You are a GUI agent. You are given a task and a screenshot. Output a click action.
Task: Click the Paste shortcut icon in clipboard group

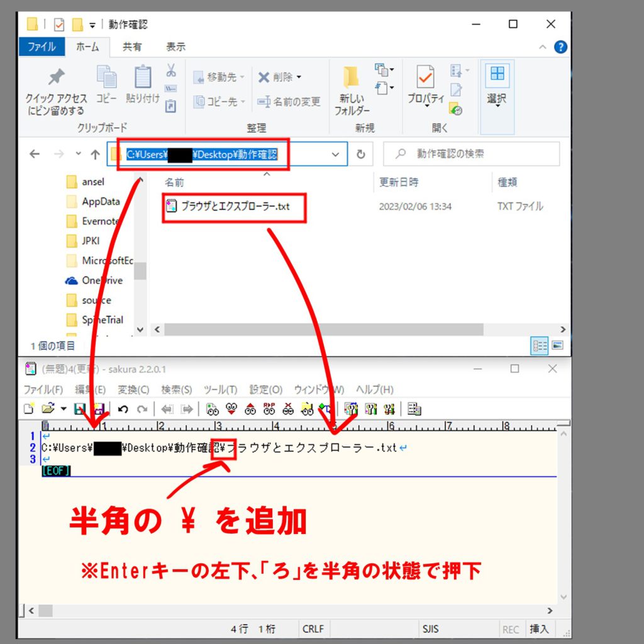pos(171,106)
